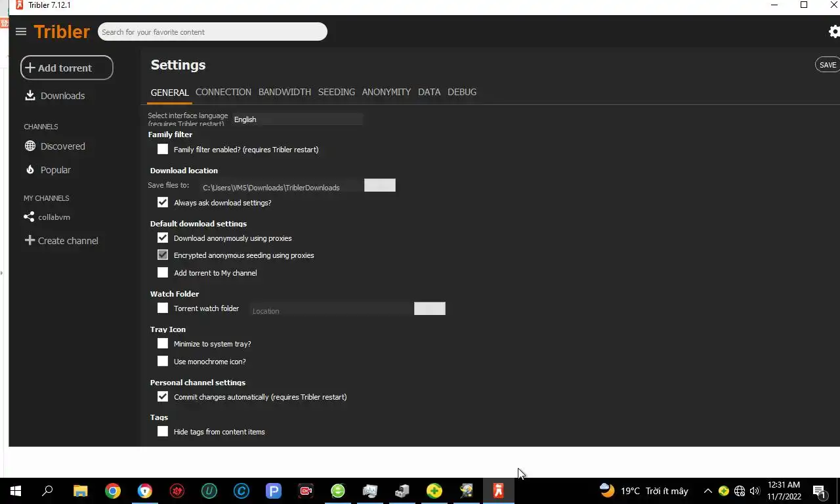The image size is (840, 504).
Task: Open the collabvm channel
Action: 54,217
